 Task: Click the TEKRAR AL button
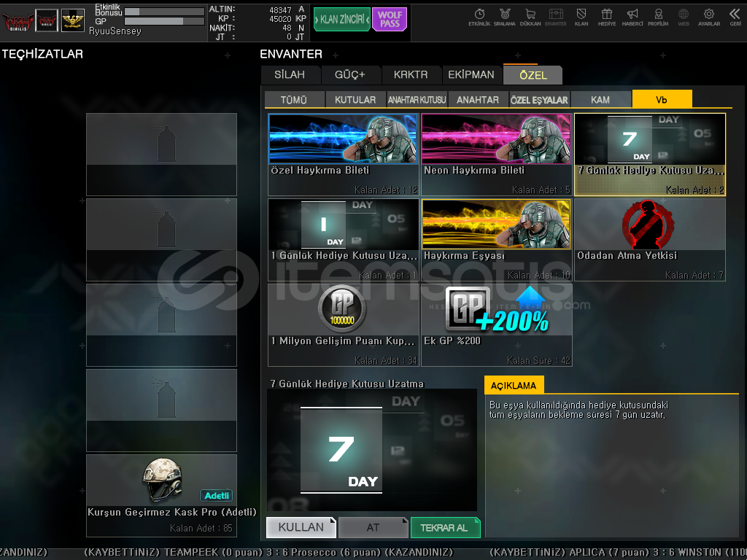pyautogui.click(x=445, y=527)
